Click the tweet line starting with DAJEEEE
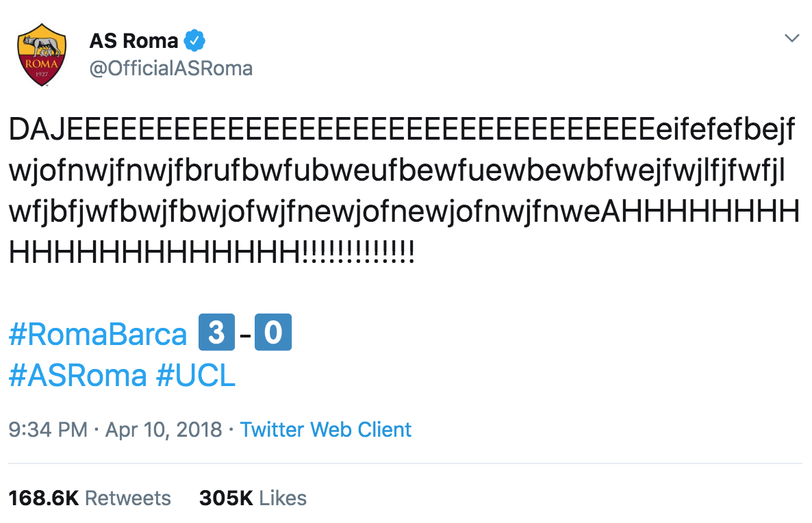This screenshot has height=523, width=812. 402,130
